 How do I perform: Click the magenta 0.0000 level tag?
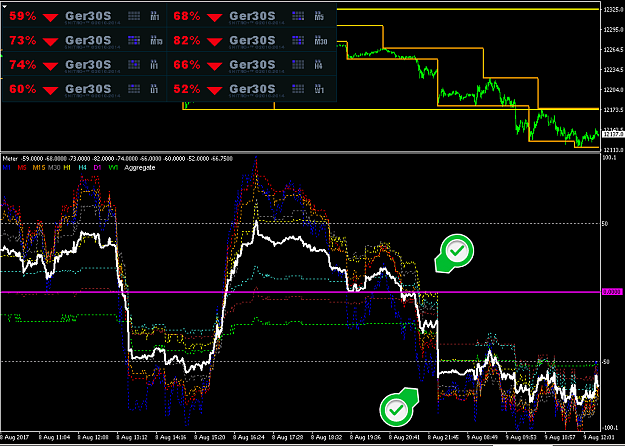click(x=612, y=292)
